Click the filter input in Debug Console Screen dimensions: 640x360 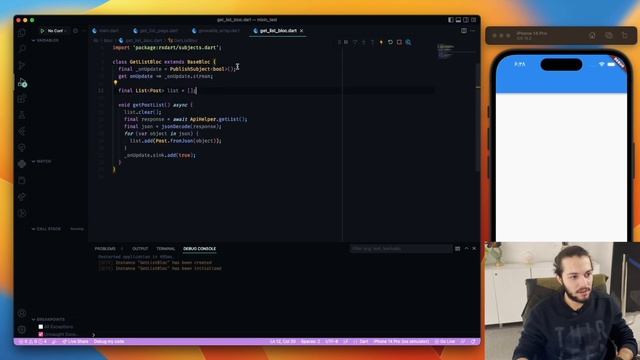400,249
